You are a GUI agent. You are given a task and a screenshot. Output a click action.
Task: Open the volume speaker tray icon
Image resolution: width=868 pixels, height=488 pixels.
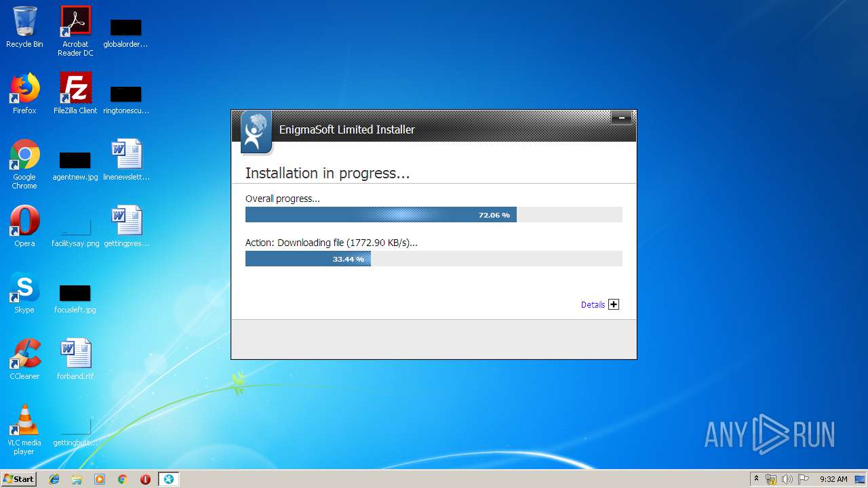coord(787,479)
